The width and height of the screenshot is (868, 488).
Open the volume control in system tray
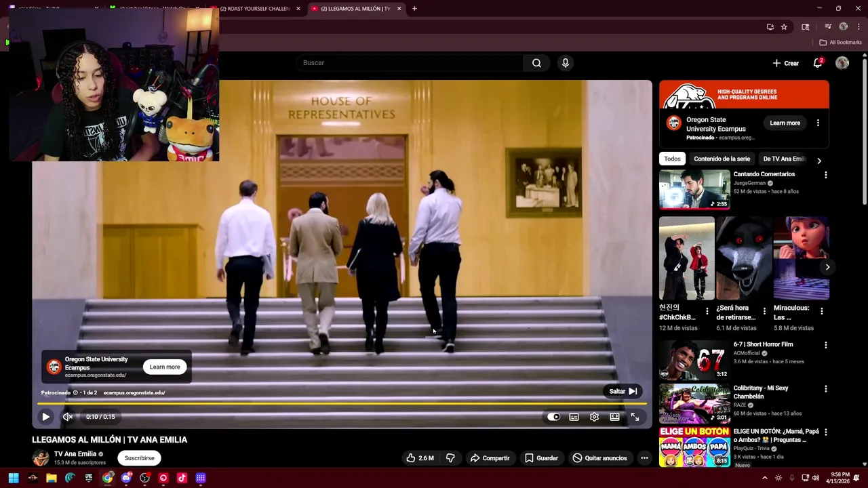tap(815, 478)
